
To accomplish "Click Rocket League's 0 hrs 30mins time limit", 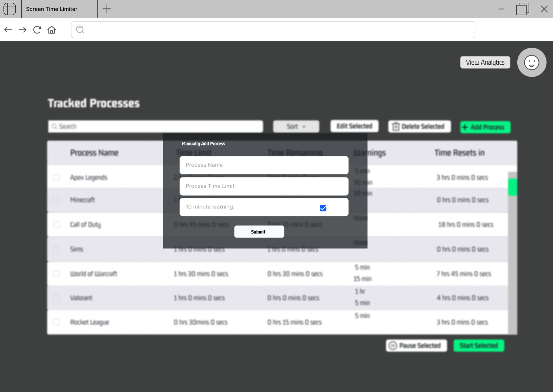I will [x=201, y=322].
